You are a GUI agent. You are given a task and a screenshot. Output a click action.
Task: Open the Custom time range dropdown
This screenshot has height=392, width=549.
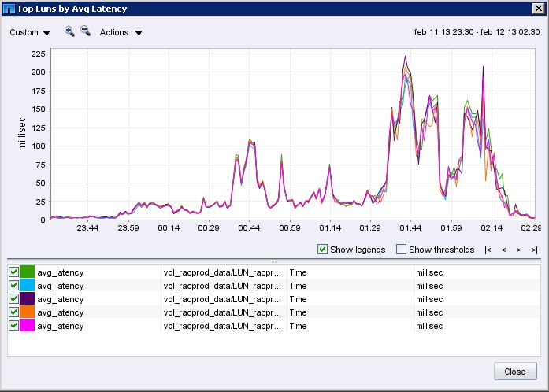tap(30, 33)
